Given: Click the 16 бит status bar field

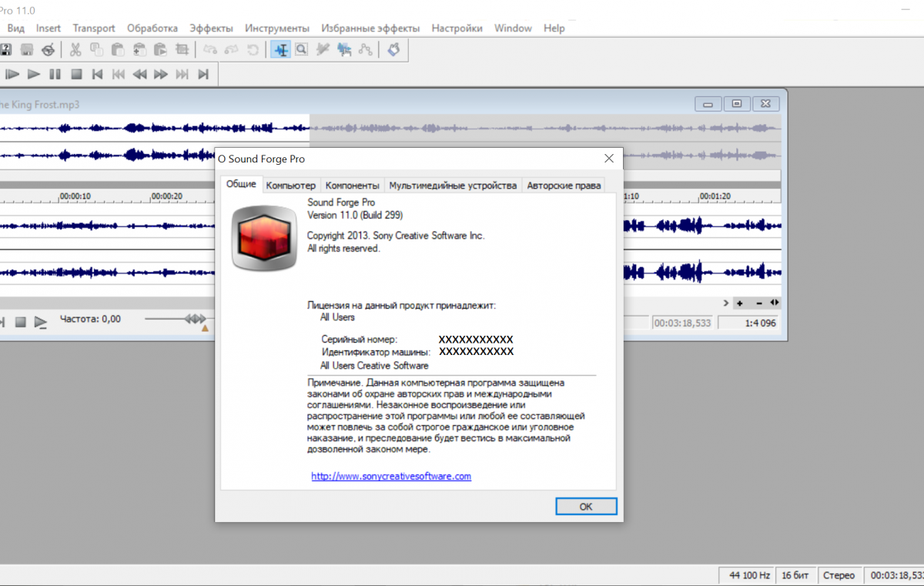Looking at the screenshot, I should pyautogui.click(x=796, y=575).
